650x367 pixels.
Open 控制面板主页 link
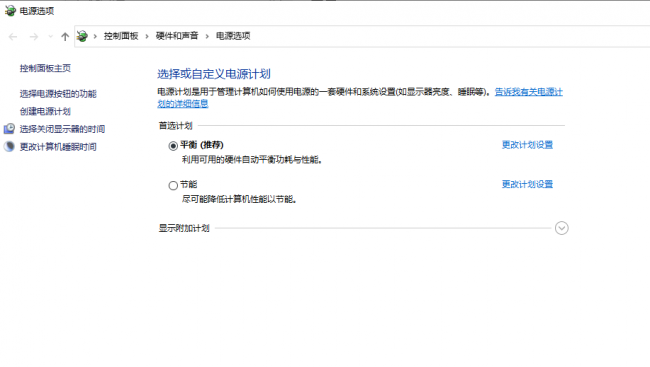coord(45,68)
